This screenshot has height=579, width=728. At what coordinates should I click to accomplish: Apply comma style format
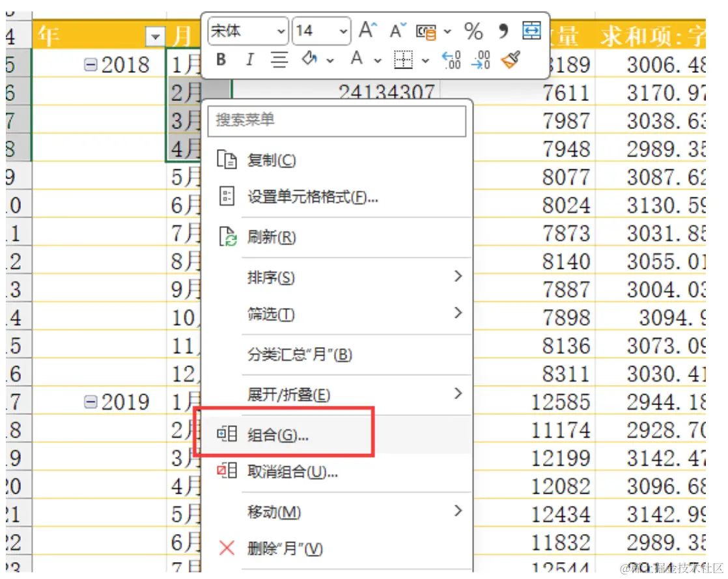pyautogui.click(x=503, y=31)
